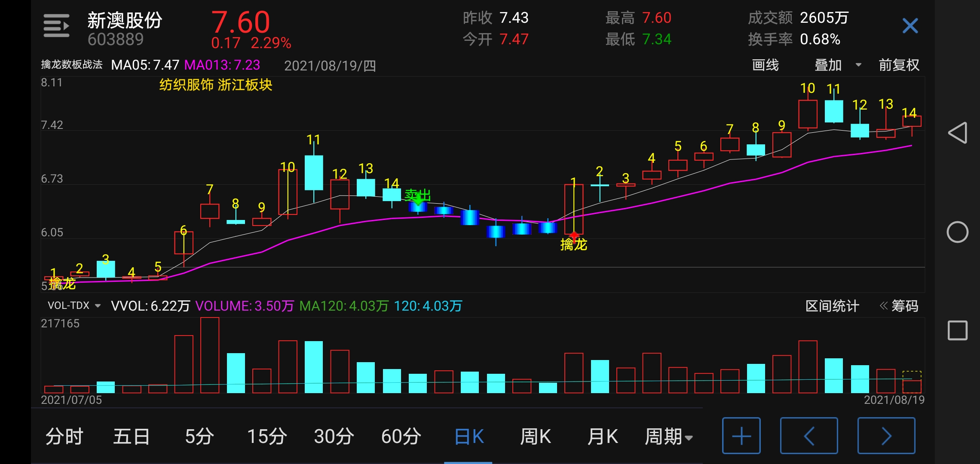Click the 擒龙数板战法 indicator label
The image size is (980, 464).
click(x=71, y=65)
